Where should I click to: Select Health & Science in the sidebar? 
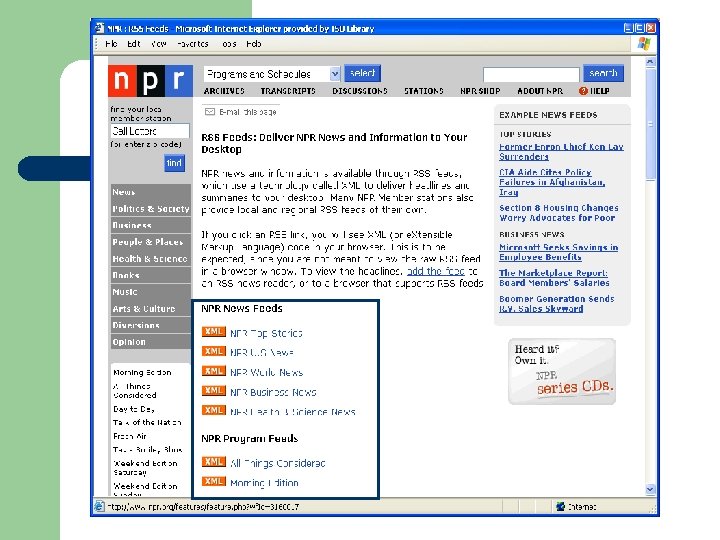pos(151,259)
